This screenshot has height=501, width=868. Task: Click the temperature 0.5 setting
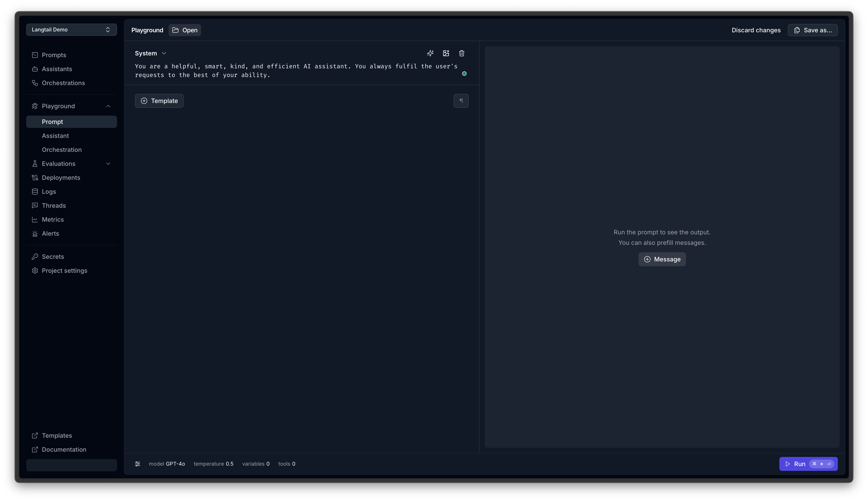213,464
